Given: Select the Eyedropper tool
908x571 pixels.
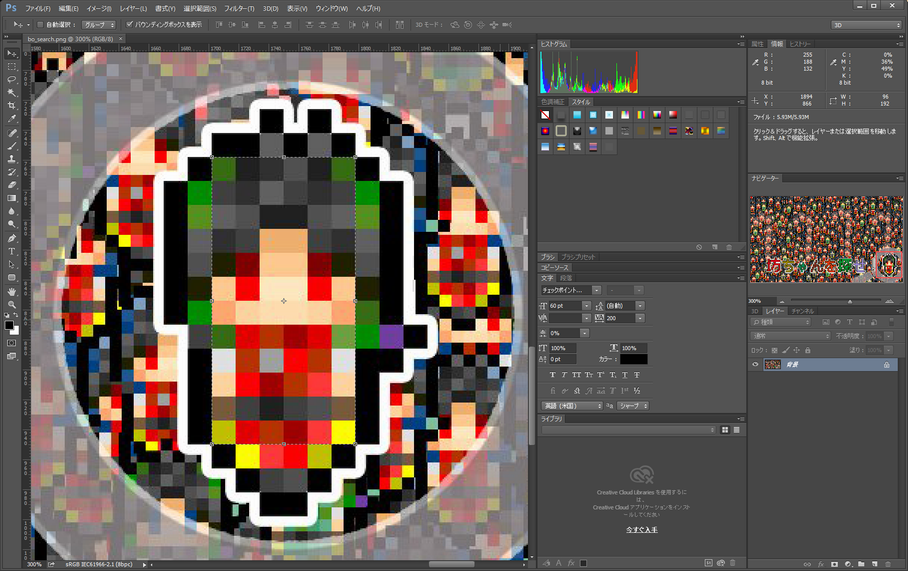Looking at the screenshot, I should (x=12, y=119).
